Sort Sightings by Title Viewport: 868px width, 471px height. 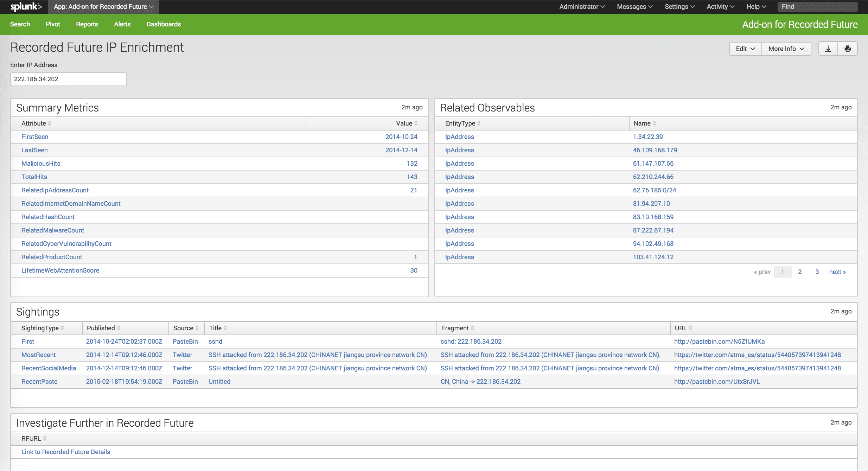(x=218, y=328)
